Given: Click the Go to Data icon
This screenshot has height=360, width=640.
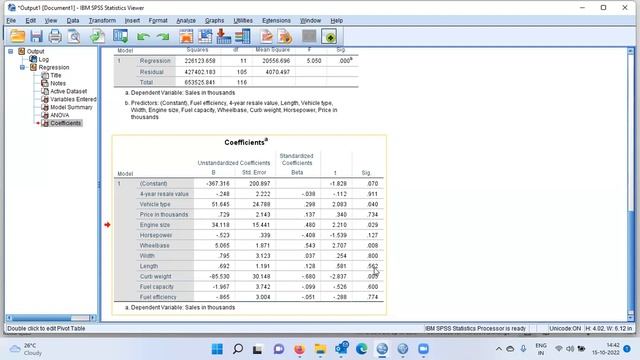Looking at the screenshot, I should click(x=186, y=36).
